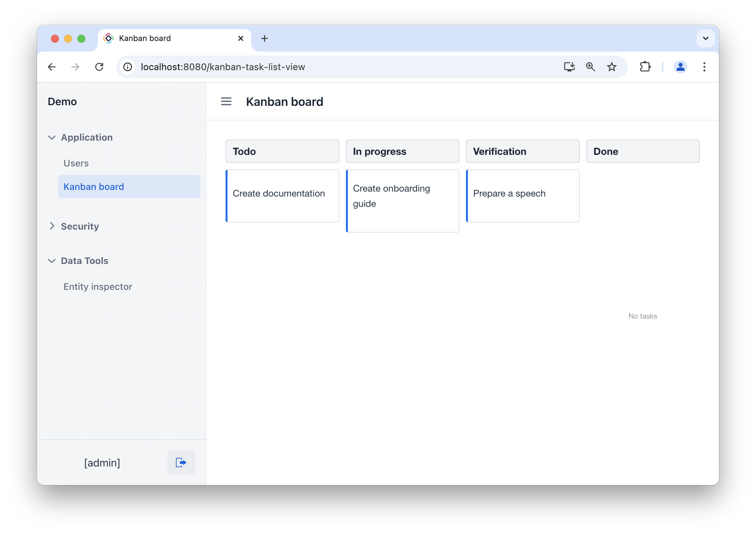Click the Users link in sidebar

pos(76,163)
